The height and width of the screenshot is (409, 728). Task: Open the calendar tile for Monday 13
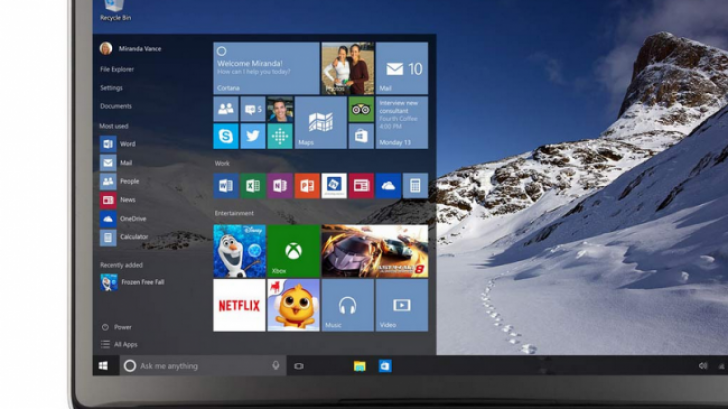pyautogui.click(x=402, y=123)
